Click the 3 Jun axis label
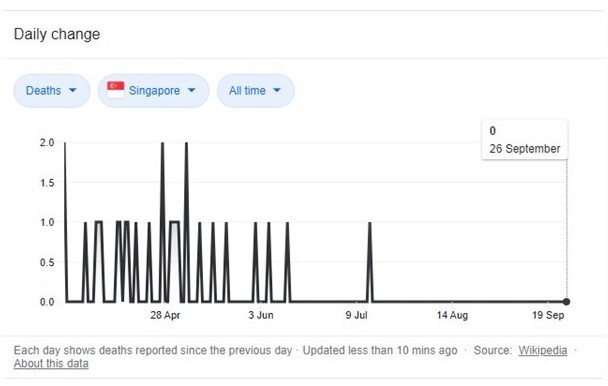This screenshot has width=608, height=386. point(261,315)
